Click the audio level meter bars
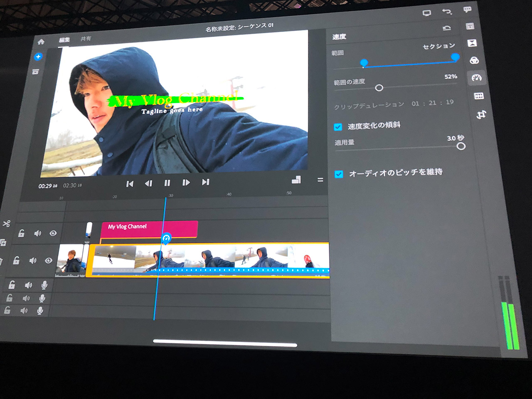The width and height of the screenshot is (532, 399). pos(509,313)
